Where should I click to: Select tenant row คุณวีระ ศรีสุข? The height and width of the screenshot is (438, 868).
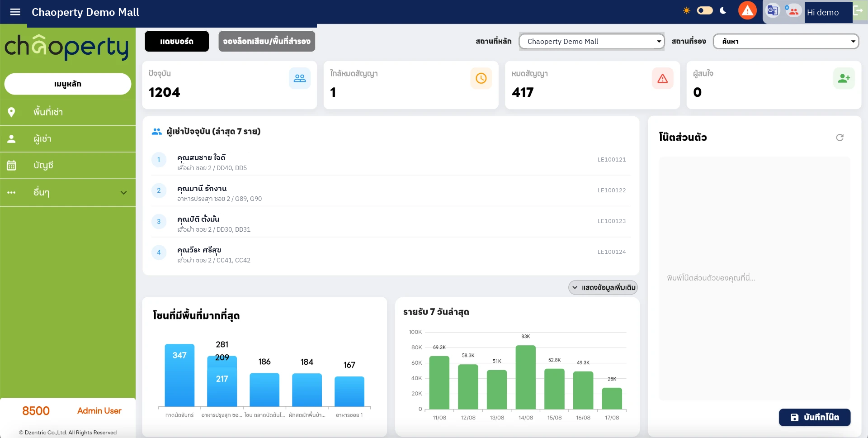point(391,253)
